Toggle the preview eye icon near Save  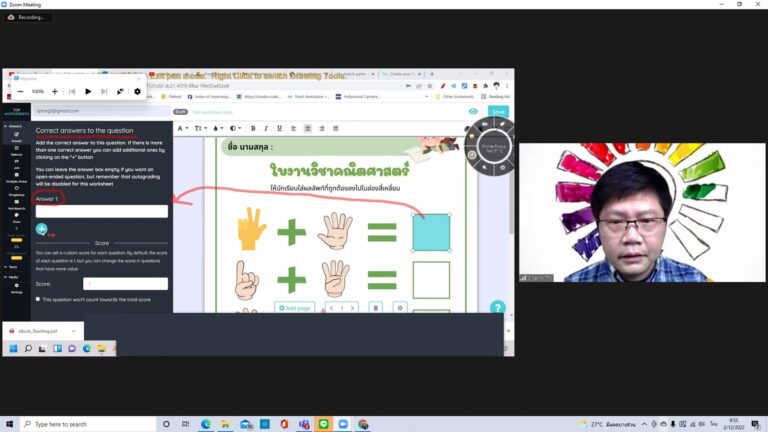pos(474,112)
